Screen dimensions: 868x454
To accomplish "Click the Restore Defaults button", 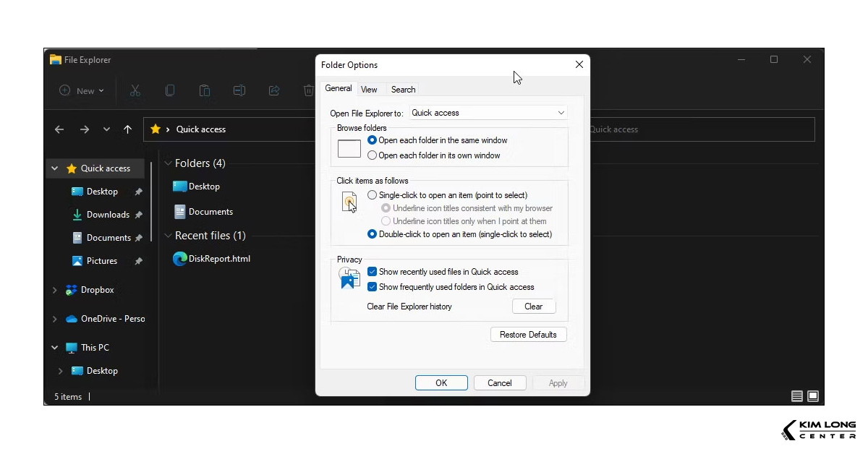I will click(529, 334).
